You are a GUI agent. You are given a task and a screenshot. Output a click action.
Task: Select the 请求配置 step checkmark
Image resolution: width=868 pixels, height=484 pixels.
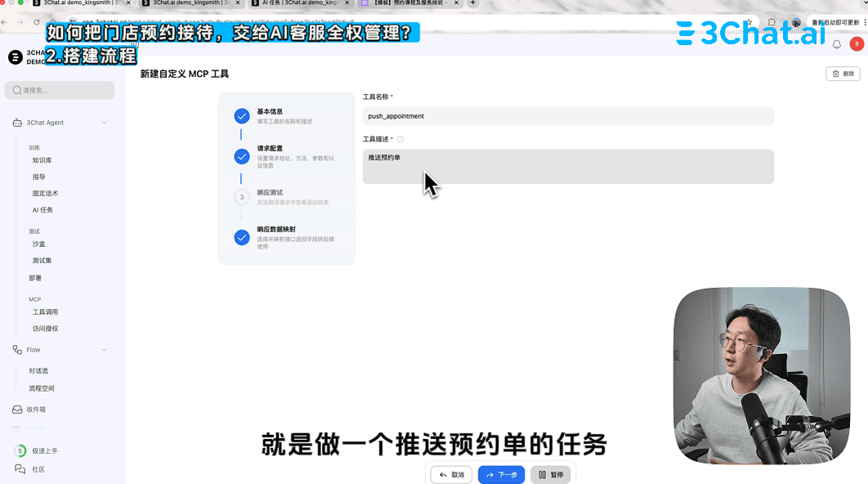[x=242, y=157]
